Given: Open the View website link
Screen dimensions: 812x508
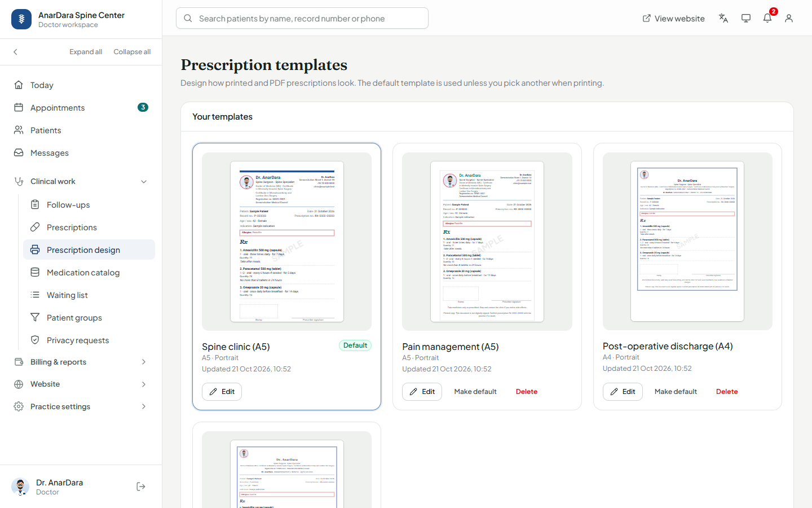Looking at the screenshot, I should coord(673,19).
